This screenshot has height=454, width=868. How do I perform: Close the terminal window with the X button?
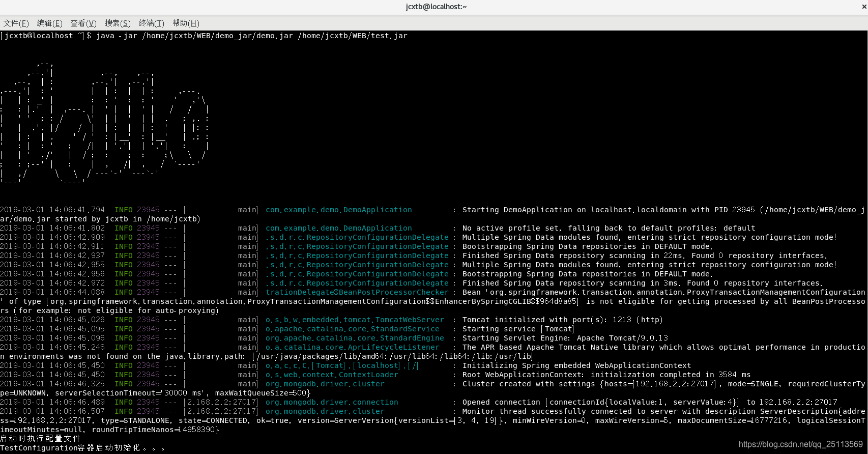(864, 7)
